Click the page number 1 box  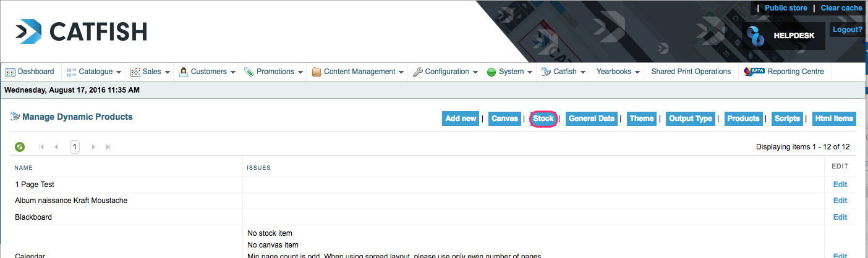75,147
